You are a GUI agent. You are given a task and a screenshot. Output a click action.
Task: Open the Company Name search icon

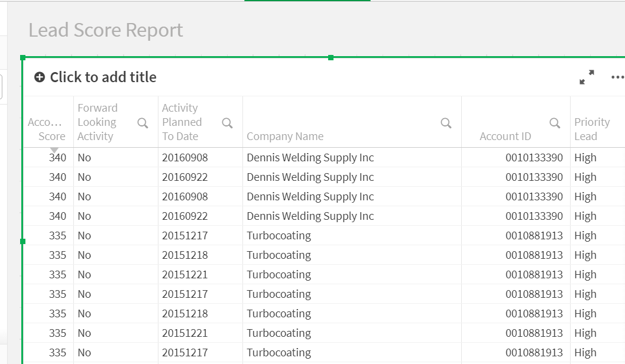446,123
